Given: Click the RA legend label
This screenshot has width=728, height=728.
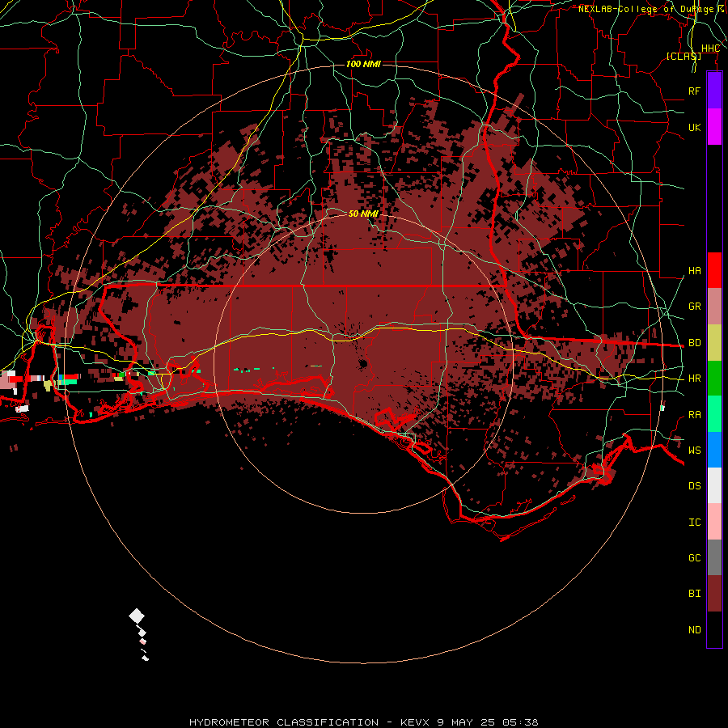Looking at the screenshot, I should click(694, 415).
